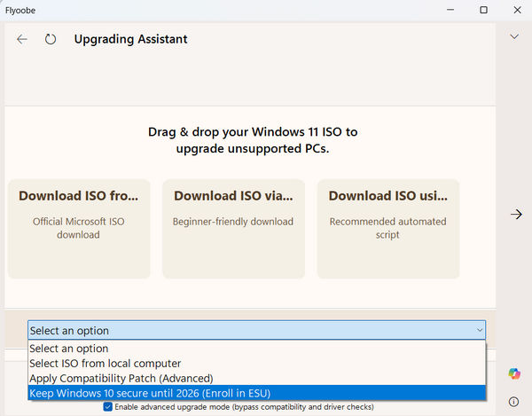
Task: Click 'Recommended automated script' description
Action: click(x=387, y=228)
